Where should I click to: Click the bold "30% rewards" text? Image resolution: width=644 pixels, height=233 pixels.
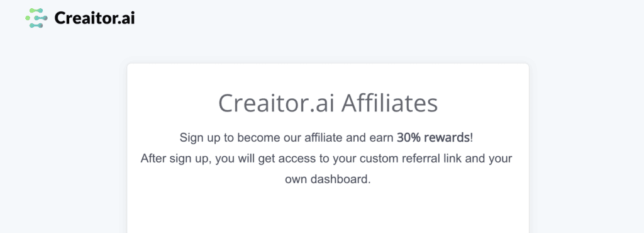(x=433, y=138)
